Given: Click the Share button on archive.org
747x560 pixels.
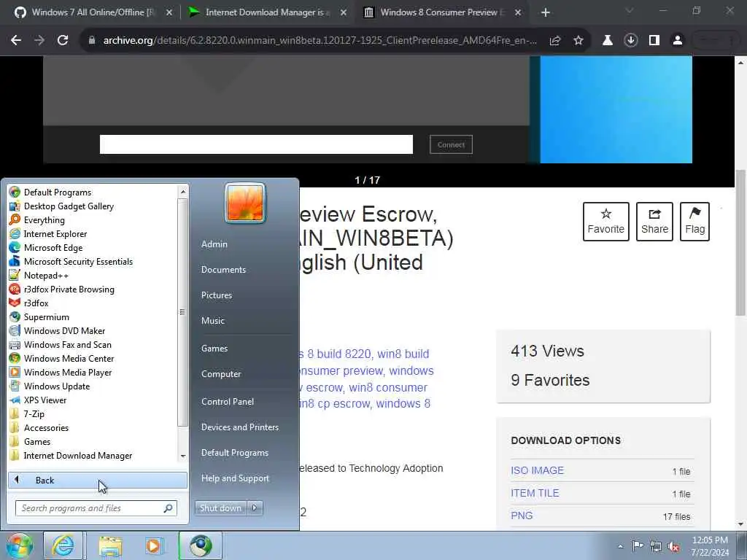Looking at the screenshot, I should coord(654,222).
